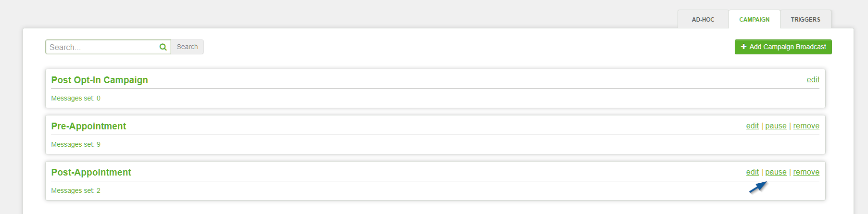868x214 pixels.
Task: Open the Pre-Appointment campaign title
Action: (88, 126)
